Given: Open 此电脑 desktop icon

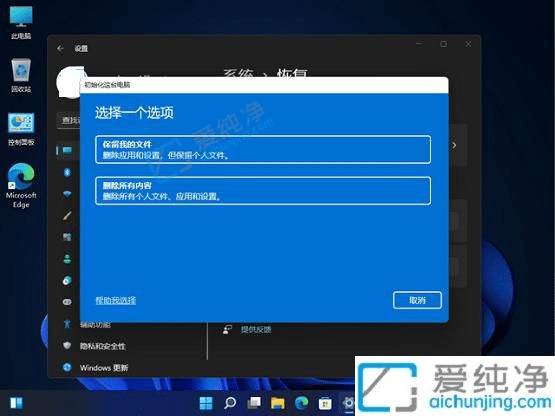Looking at the screenshot, I should coord(21,23).
